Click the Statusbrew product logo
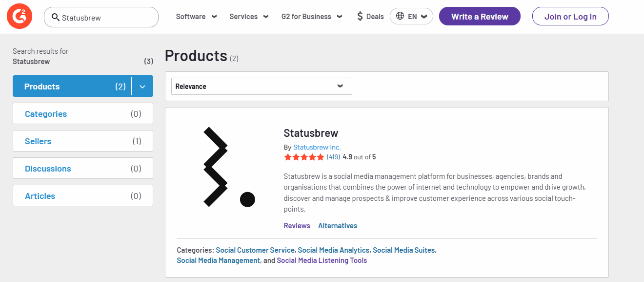 229,167
